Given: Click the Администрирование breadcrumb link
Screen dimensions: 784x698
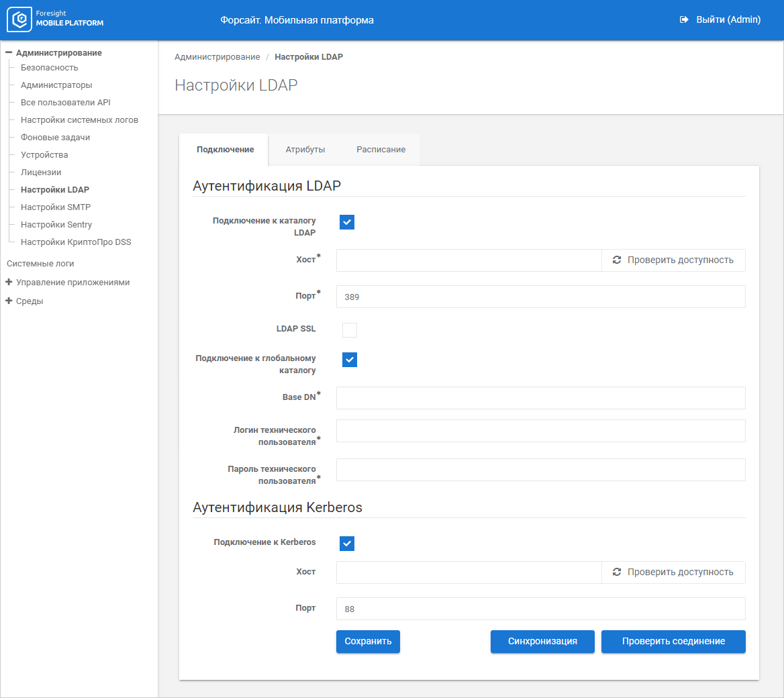Looking at the screenshot, I should [x=217, y=57].
